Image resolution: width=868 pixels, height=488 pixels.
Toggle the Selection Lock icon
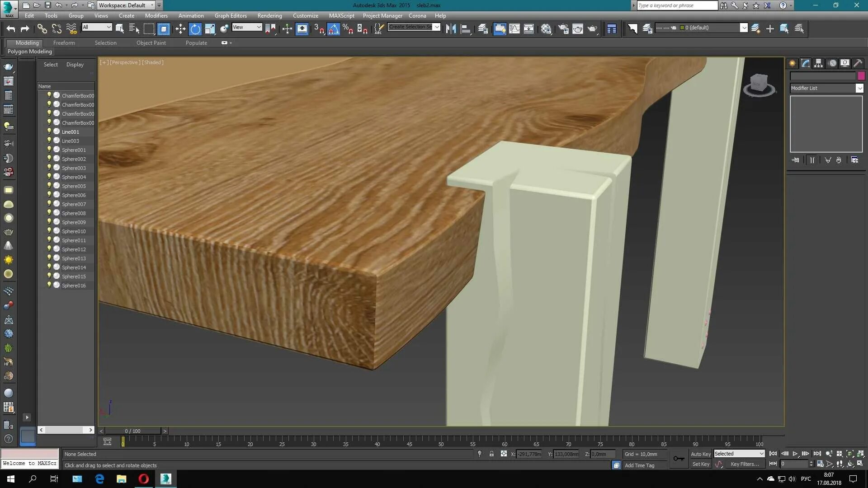point(491,454)
